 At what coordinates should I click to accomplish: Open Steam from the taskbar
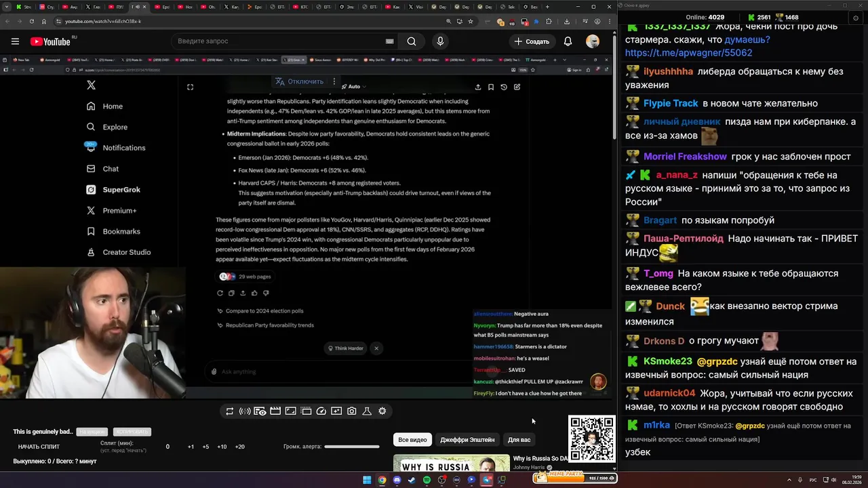coord(412,480)
